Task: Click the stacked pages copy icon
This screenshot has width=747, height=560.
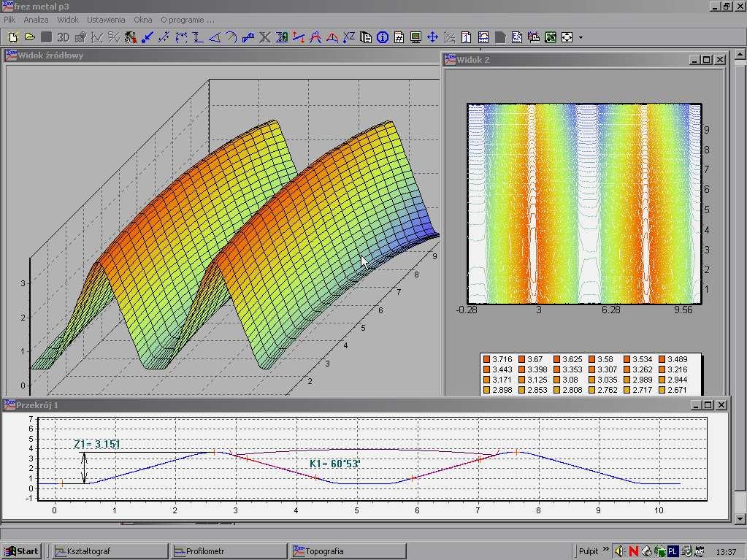Action: pyautogui.click(x=365, y=37)
